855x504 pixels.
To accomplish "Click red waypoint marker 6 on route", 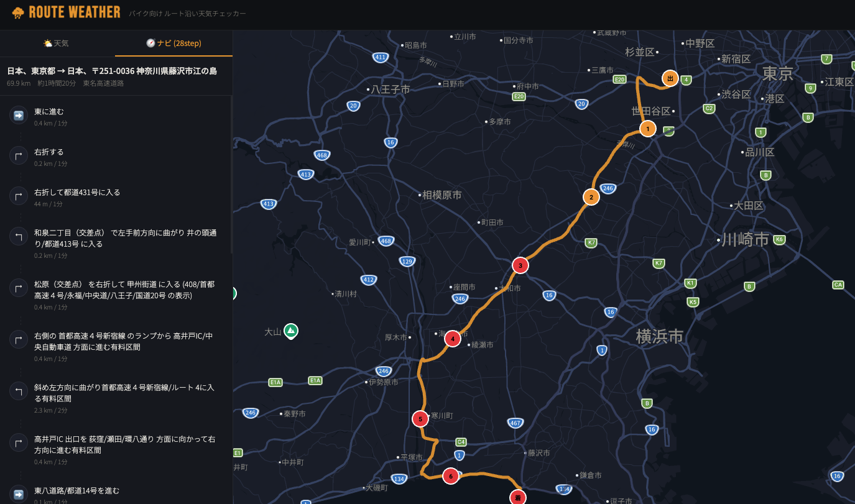I will pyautogui.click(x=451, y=476).
